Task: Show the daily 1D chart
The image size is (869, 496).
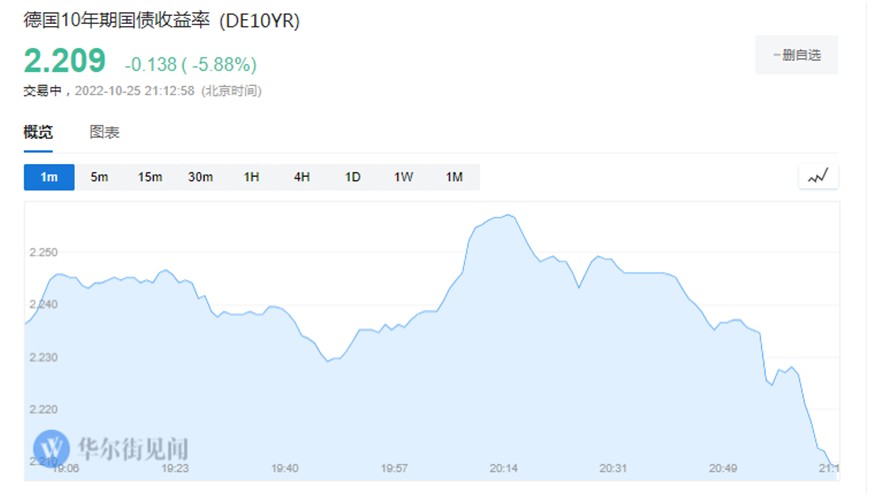Action: (x=353, y=177)
